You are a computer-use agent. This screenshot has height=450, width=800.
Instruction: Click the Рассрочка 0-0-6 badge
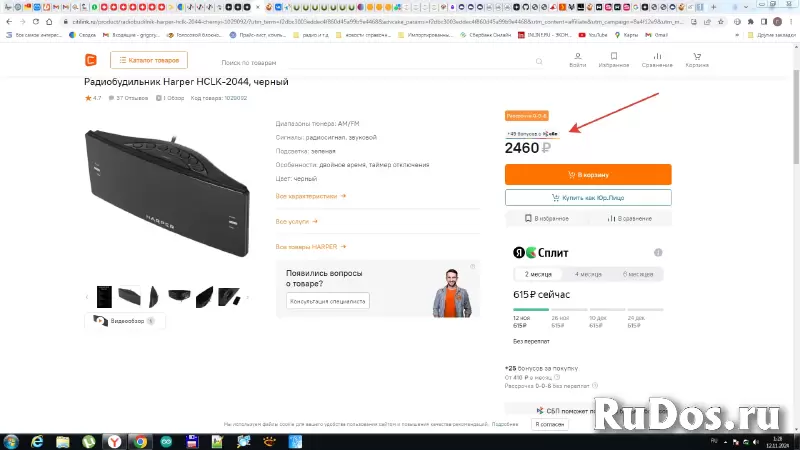click(527, 116)
